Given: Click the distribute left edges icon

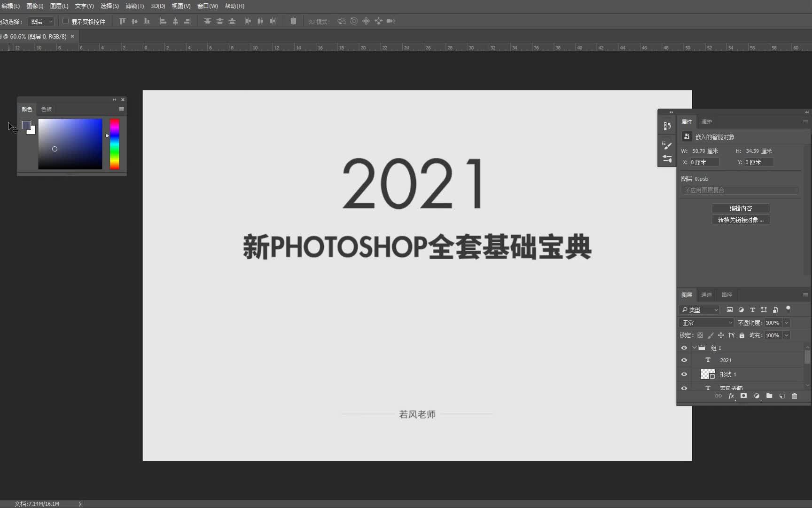Looking at the screenshot, I should tap(248, 21).
